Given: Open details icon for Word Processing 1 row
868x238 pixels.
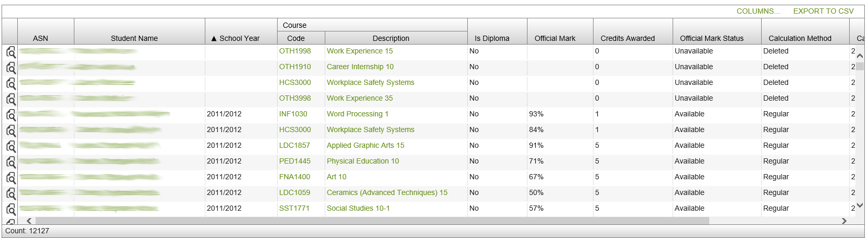Looking at the screenshot, I should [x=10, y=115].
